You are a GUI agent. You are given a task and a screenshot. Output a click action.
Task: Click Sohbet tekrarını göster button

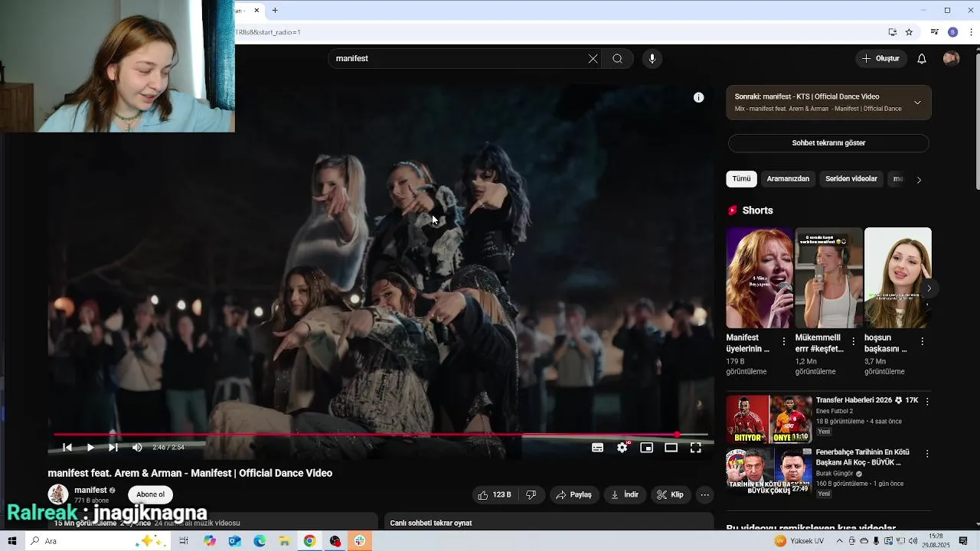pos(828,143)
